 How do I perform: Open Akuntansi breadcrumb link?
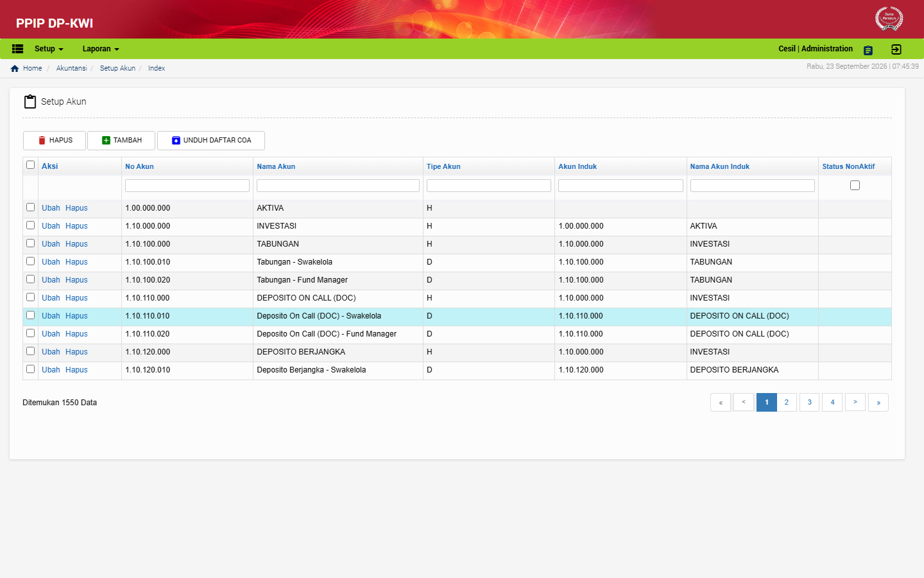coord(71,68)
